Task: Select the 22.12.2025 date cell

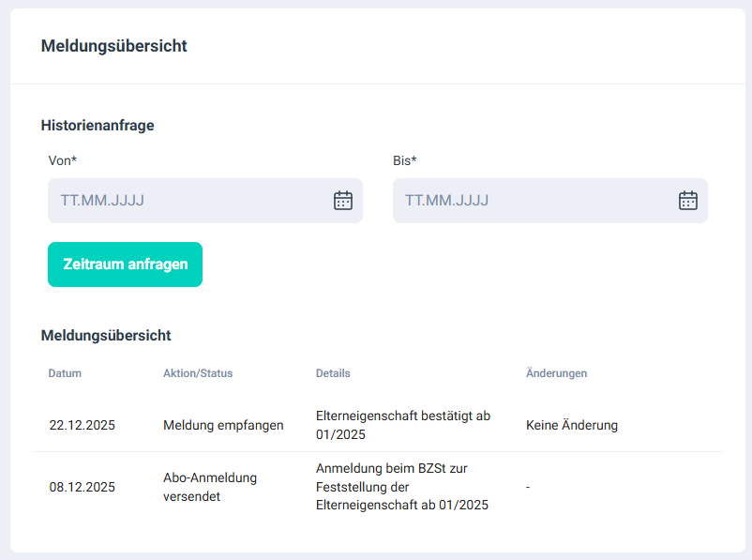Action: click(x=83, y=425)
